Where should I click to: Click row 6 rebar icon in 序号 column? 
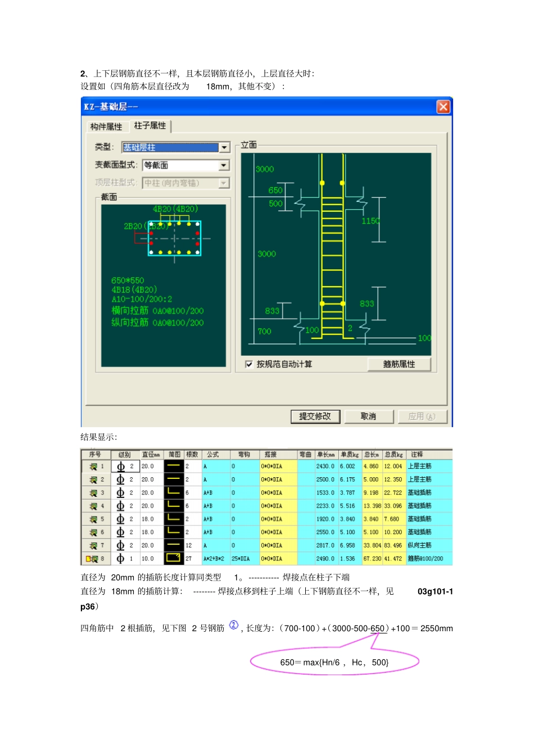point(93,532)
